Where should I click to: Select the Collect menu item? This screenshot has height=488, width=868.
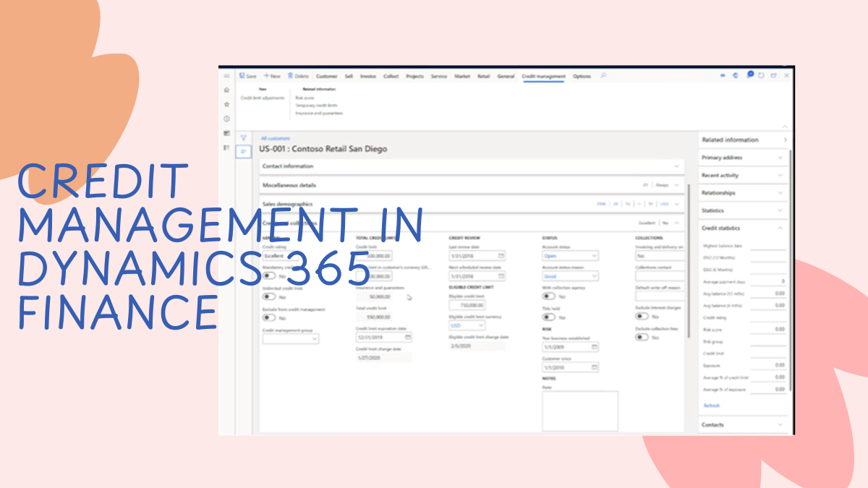point(391,76)
